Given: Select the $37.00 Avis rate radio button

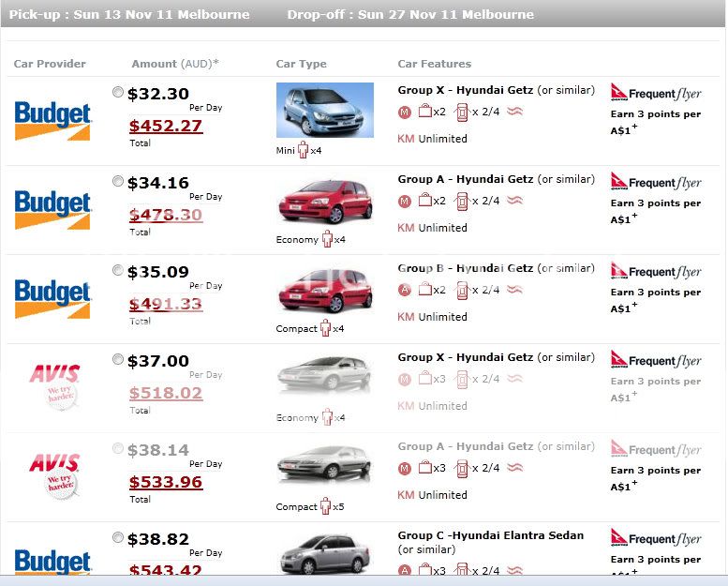Looking at the screenshot, I should pos(118,359).
